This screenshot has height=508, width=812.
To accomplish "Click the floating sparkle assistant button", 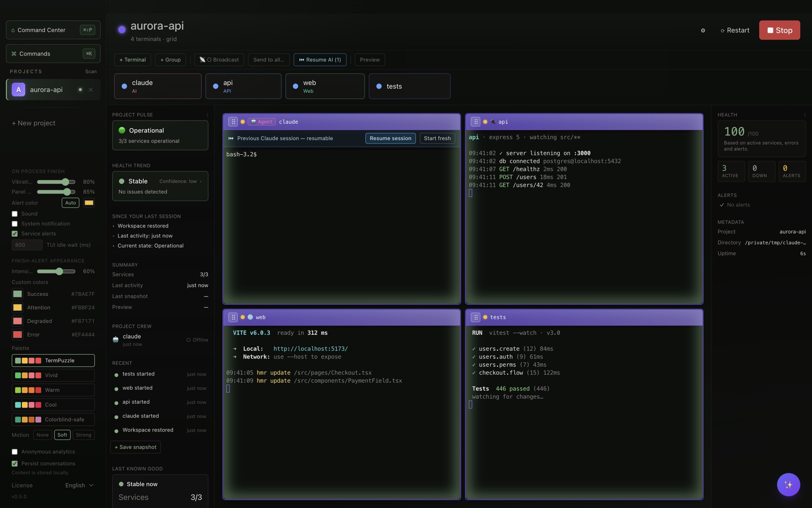I will tap(788, 484).
